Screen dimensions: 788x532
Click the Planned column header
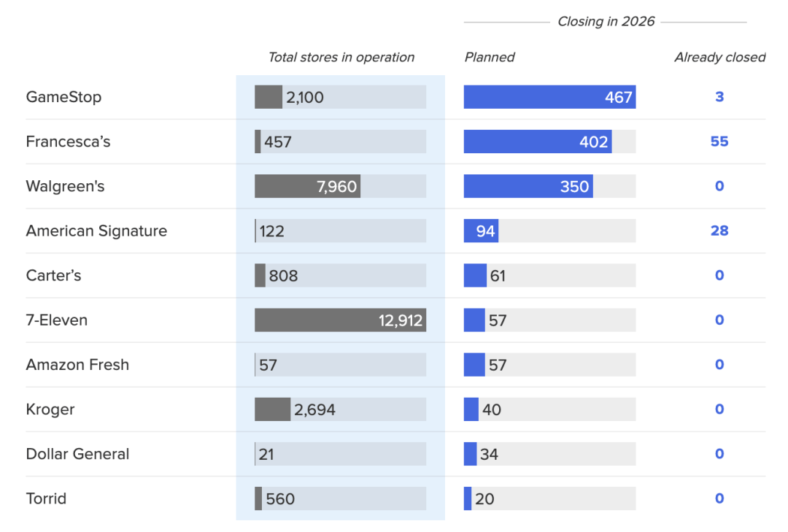point(490,58)
